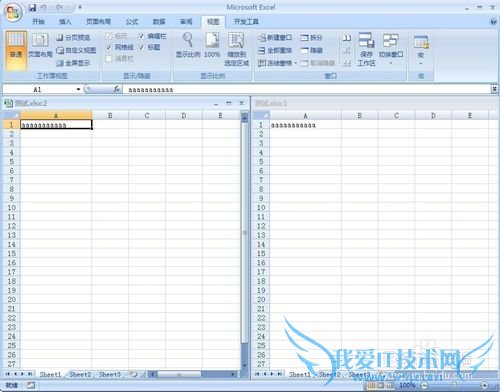500x392 pixels.
Task: Select cell A1 in left window
Action: [56, 125]
